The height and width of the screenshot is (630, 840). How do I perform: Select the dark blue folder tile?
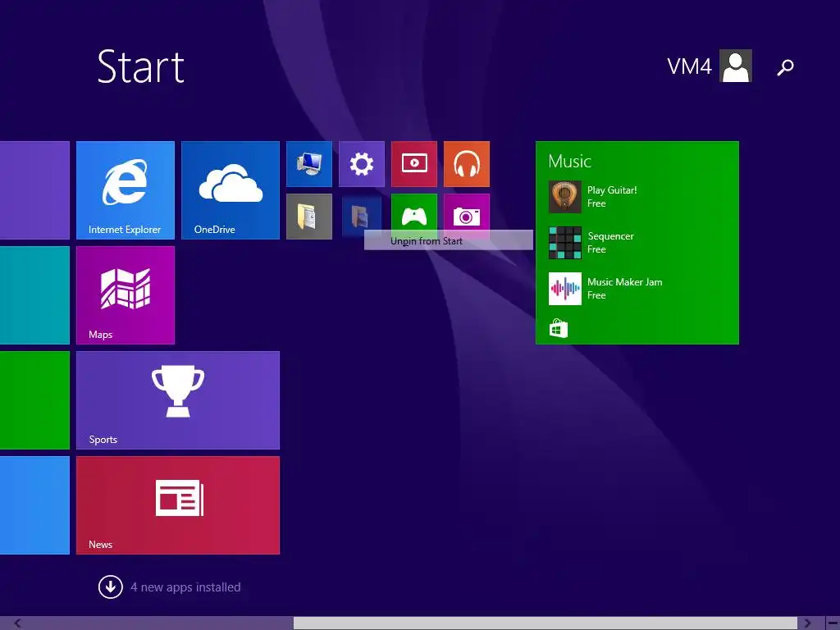(x=362, y=217)
